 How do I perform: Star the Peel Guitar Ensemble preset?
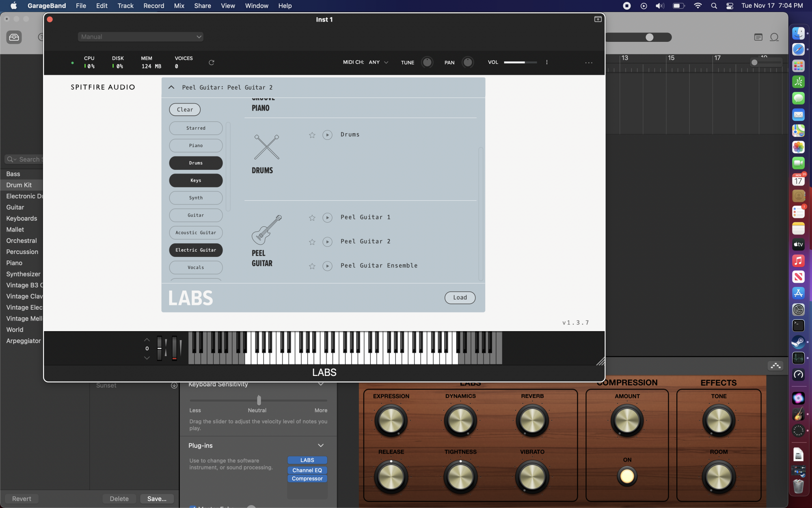coord(312,266)
